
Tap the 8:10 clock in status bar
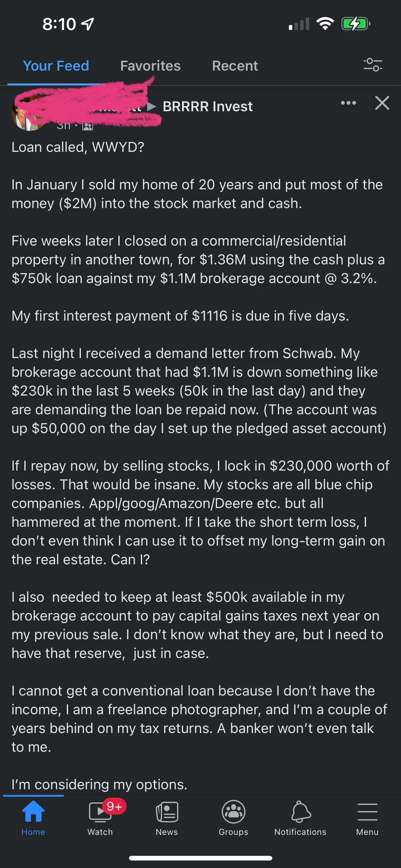click(x=59, y=24)
